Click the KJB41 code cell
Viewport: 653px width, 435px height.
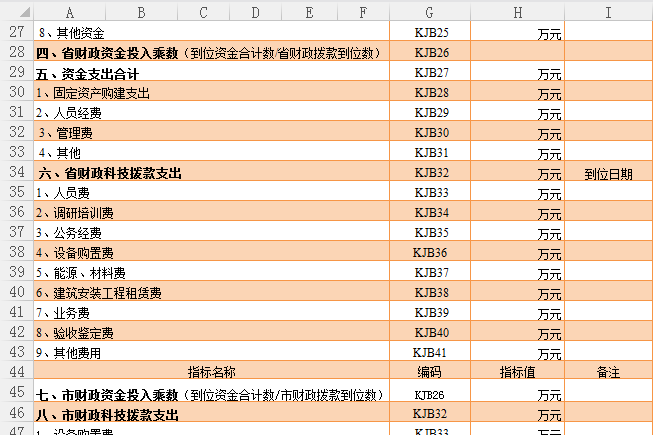coord(431,353)
